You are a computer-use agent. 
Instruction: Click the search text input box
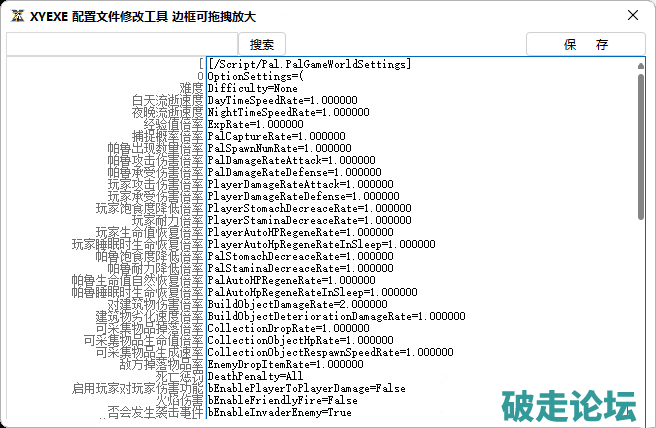(120, 44)
